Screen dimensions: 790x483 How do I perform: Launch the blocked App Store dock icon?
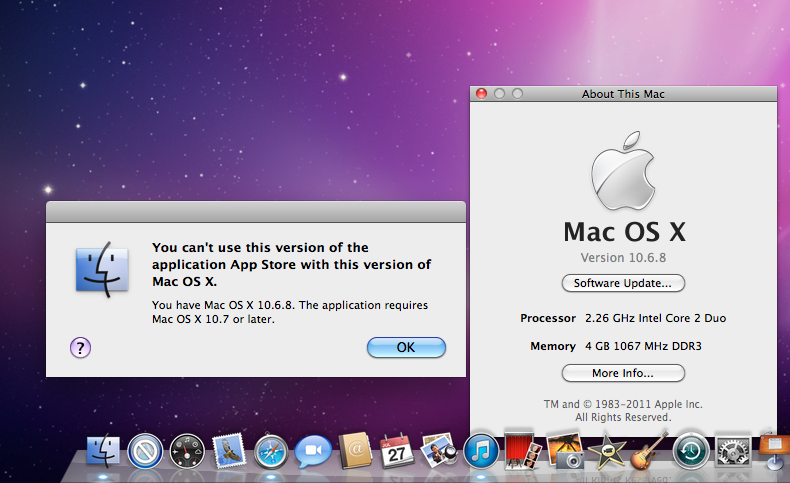pos(145,451)
